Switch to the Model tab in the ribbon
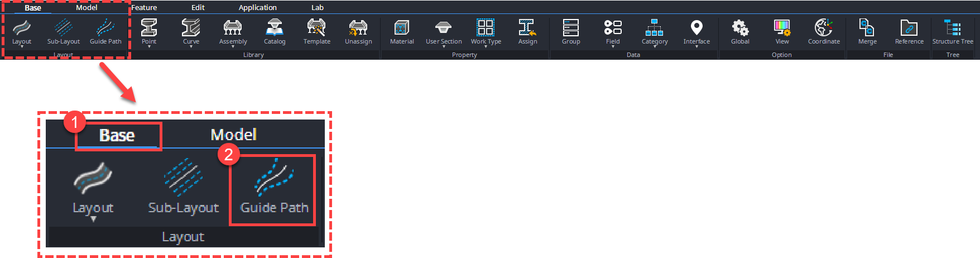Image resolution: width=980 pixels, height=258 pixels. coord(87,8)
